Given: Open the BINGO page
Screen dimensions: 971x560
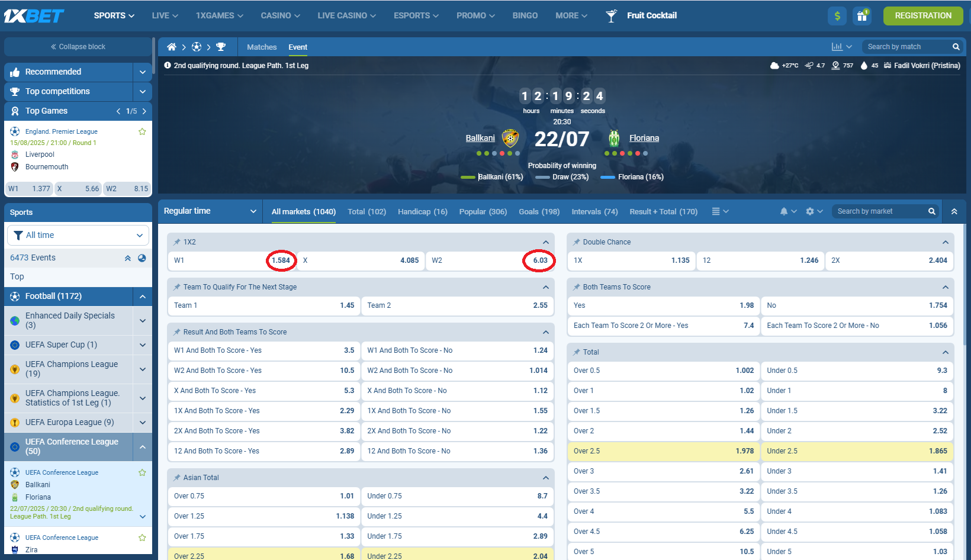Looking at the screenshot, I should [x=525, y=16].
